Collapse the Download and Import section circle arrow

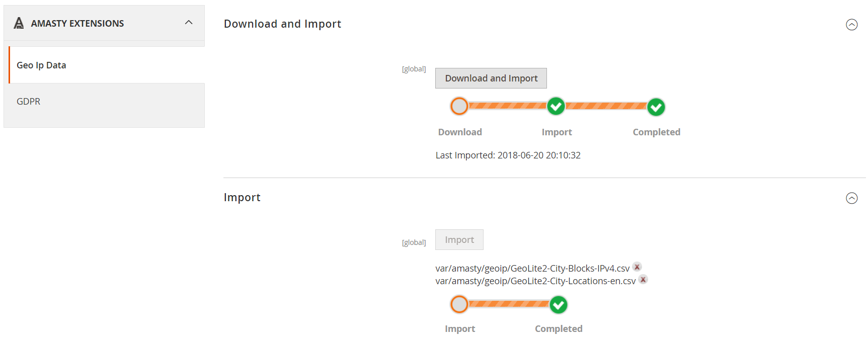click(851, 25)
